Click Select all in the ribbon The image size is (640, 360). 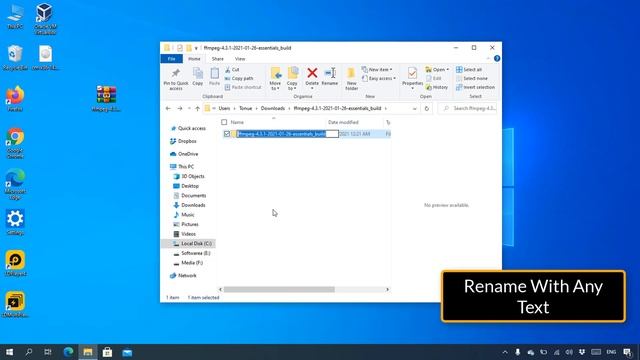tap(469, 70)
